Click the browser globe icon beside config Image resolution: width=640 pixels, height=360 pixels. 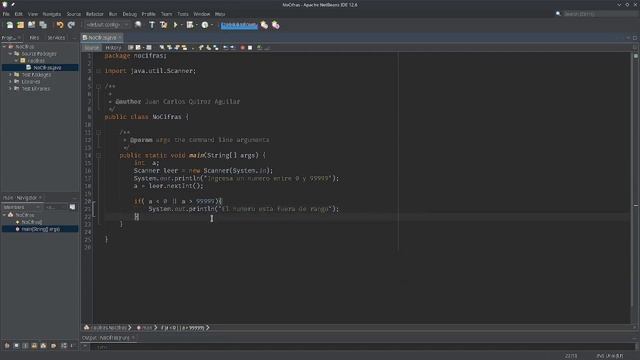pos(138,25)
